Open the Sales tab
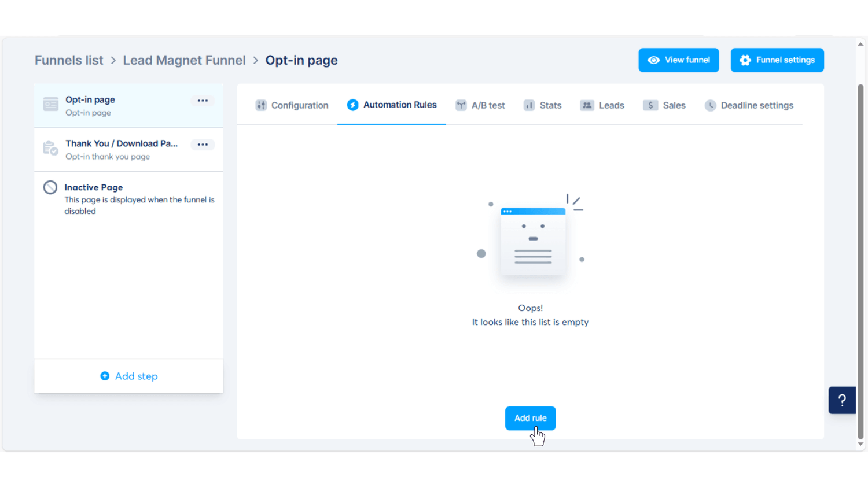This screenshot has width=868, height=488. (x=664, y=105)
